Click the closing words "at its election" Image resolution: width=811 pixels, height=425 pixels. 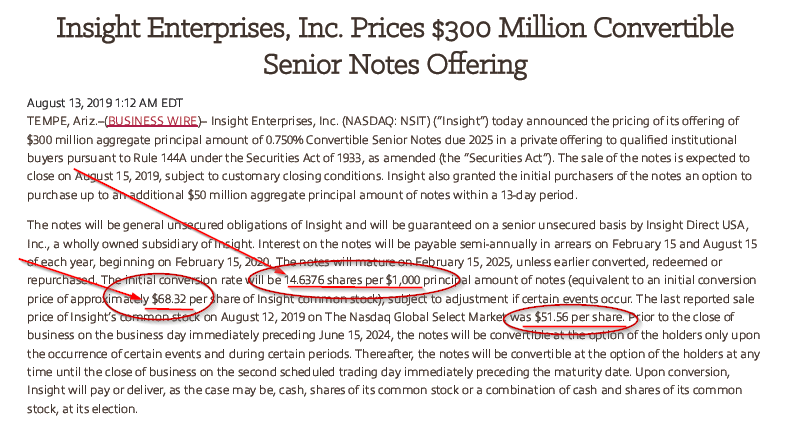pos(99,408)
